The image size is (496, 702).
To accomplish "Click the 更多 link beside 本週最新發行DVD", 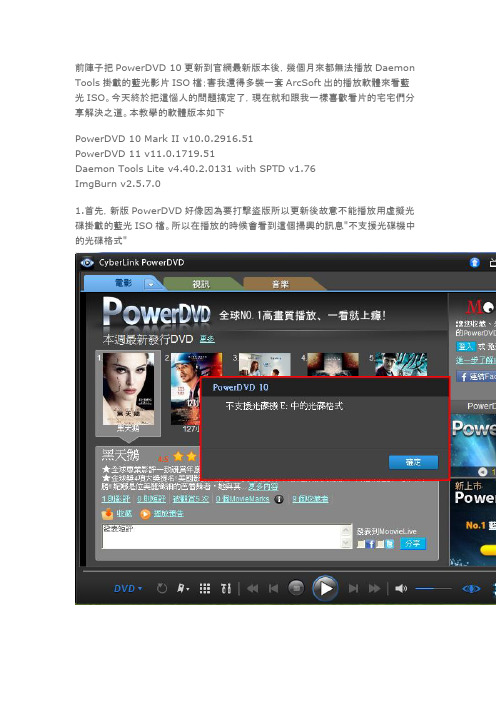I will 207,339.
